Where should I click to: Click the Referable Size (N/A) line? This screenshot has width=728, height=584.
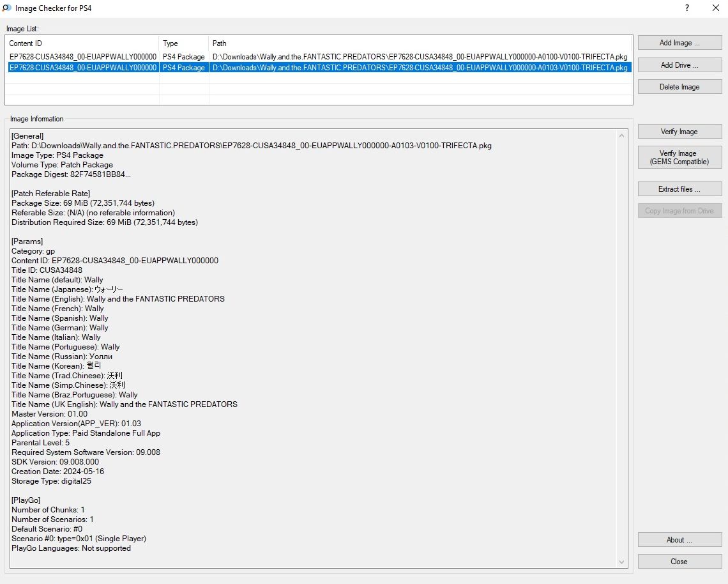pos(93,213)
